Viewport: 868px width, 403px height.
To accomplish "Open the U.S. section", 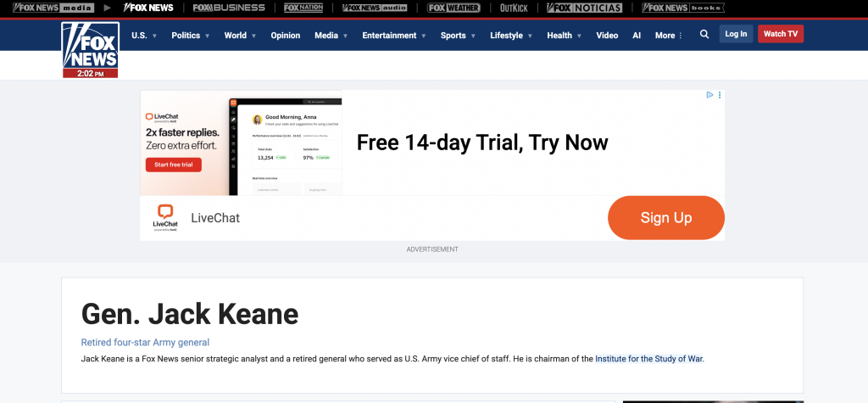I will point(140,35).
